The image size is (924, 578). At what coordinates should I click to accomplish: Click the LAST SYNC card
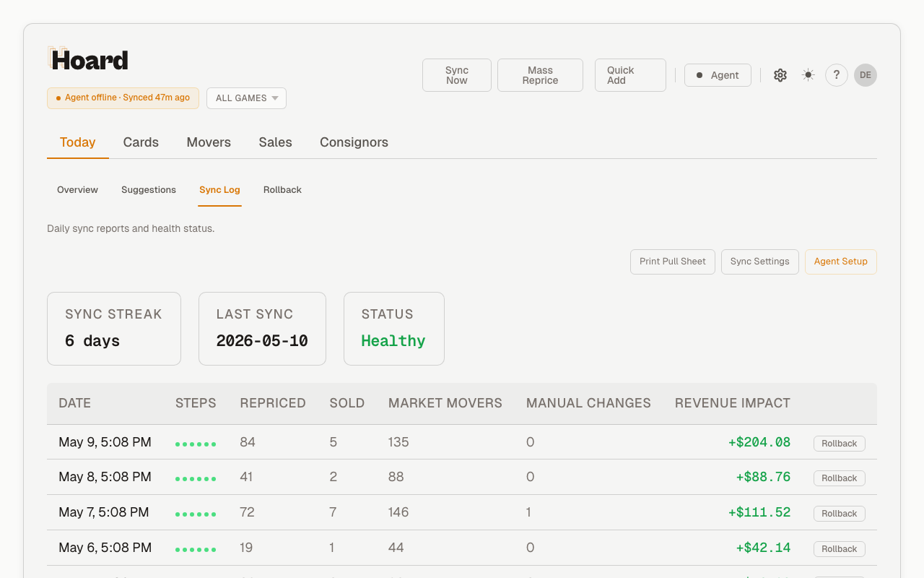pos(262,329)
